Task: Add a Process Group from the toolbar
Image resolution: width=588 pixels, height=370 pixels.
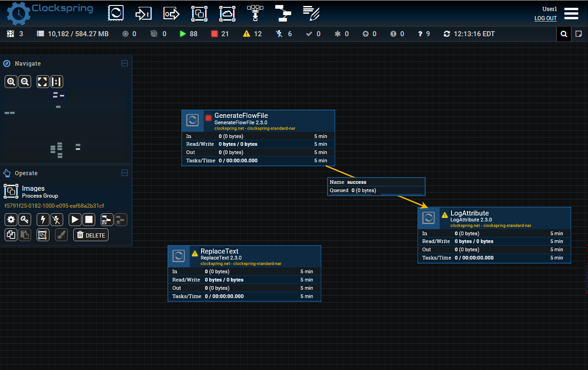Action: click(199, 13)
